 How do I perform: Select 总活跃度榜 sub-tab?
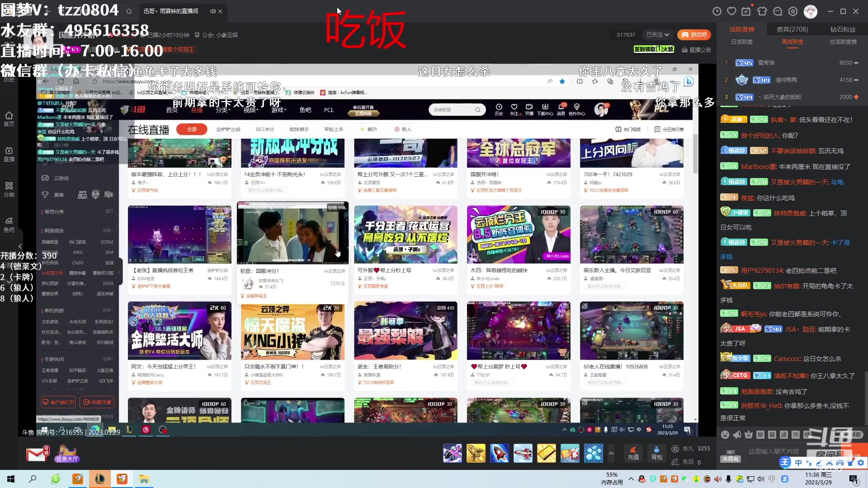tap(843, 42)
